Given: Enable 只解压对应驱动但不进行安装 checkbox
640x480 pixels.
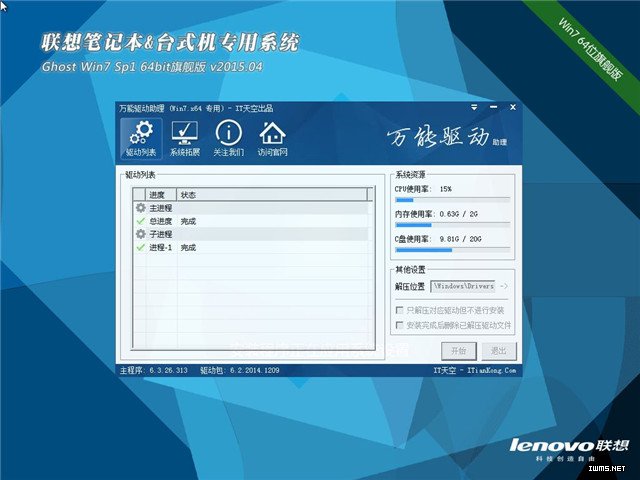Looking at the screenshot, I should pos(400,310).
